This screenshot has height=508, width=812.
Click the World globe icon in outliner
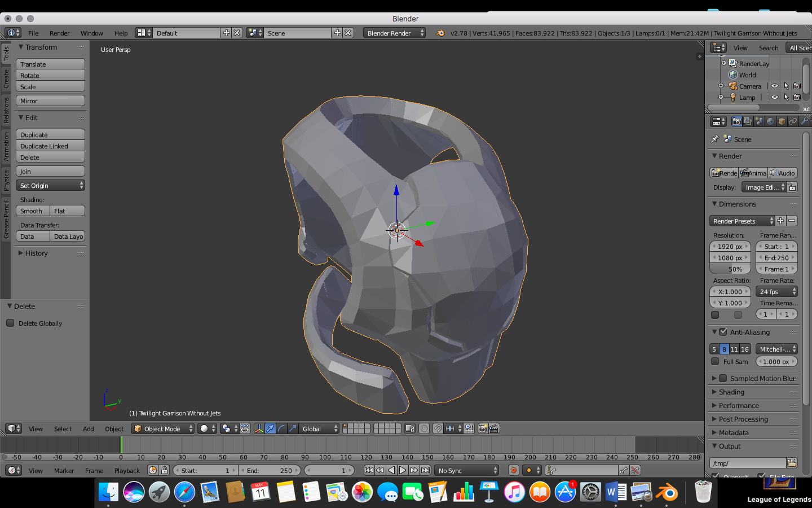[733, 75]
